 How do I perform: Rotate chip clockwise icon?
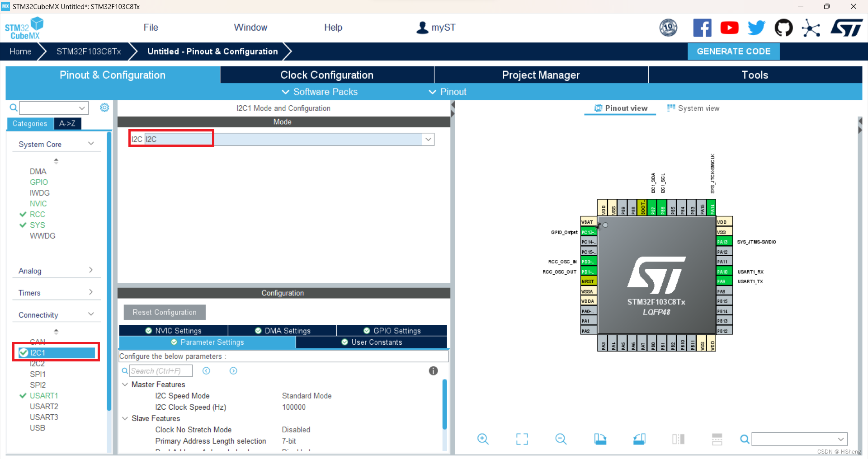click(600, 439)
